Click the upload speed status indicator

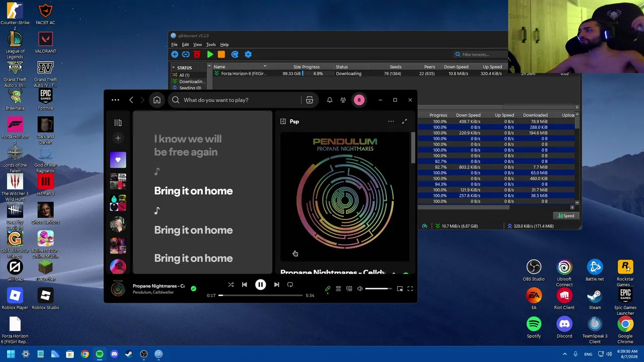click(x=530, y=226)
